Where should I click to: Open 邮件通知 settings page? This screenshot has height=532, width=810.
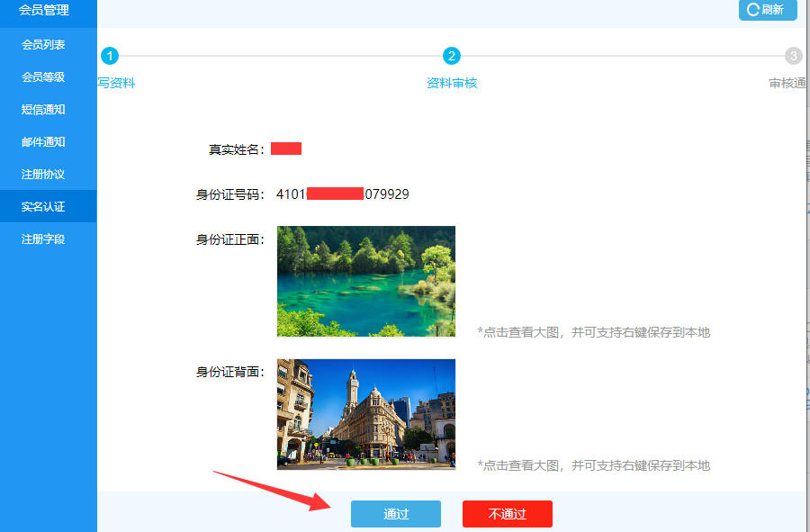(44, 142)
